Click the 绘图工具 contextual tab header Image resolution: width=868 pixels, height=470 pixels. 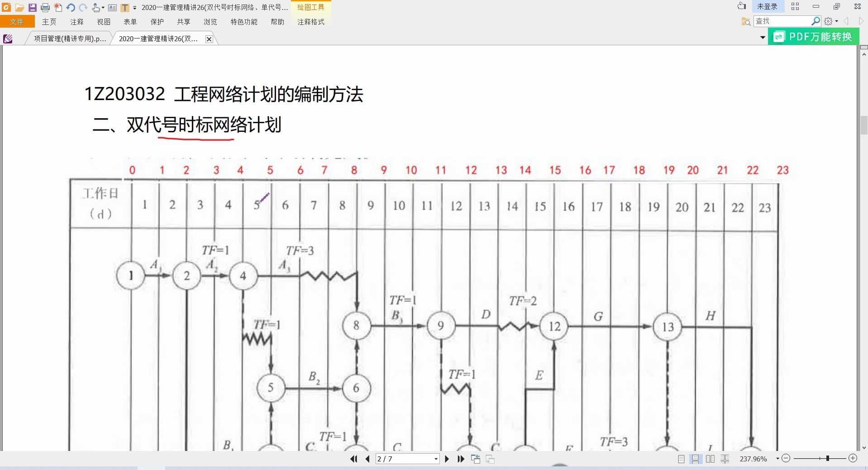tap(311, 7)
